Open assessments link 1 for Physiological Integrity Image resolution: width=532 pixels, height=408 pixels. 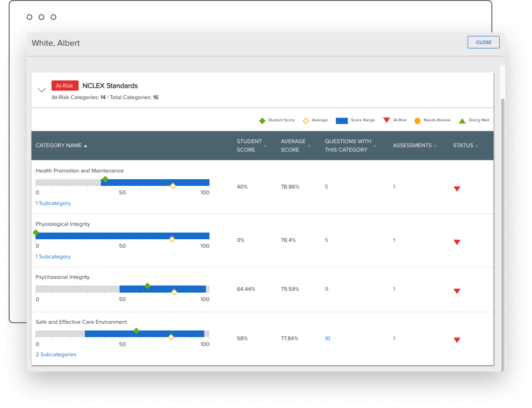coord(394,240)
